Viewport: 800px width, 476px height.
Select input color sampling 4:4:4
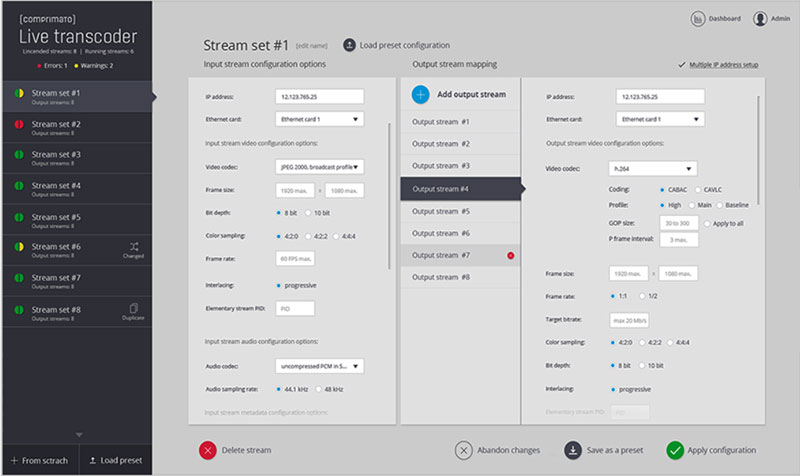336,236
